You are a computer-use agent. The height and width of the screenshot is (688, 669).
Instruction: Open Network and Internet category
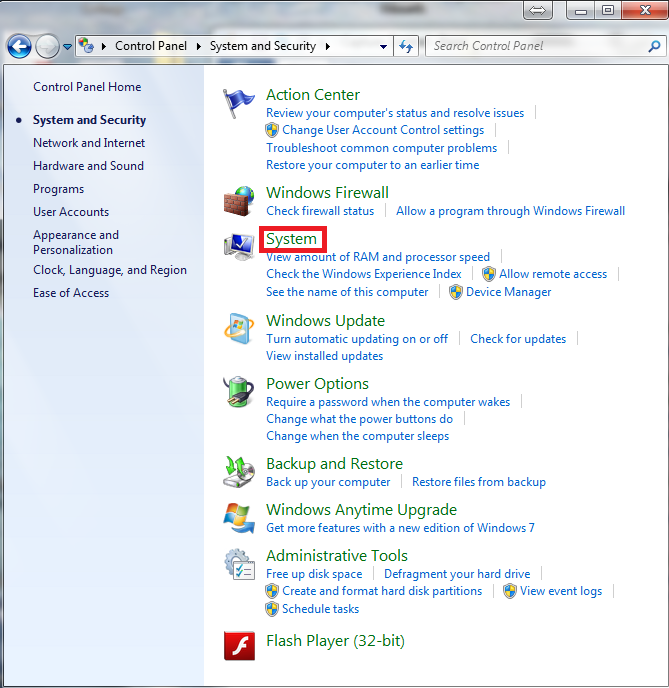89,143
